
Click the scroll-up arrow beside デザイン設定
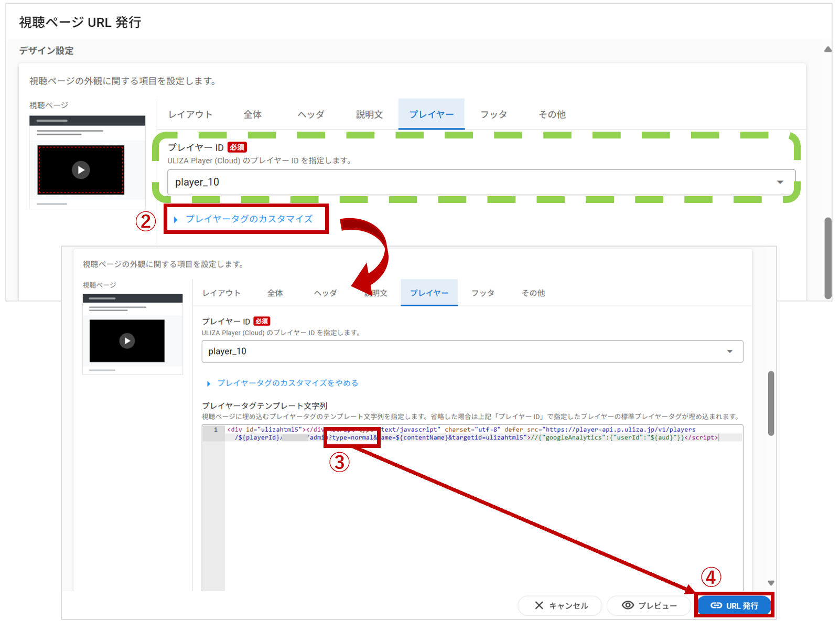[x=827, y=50]
